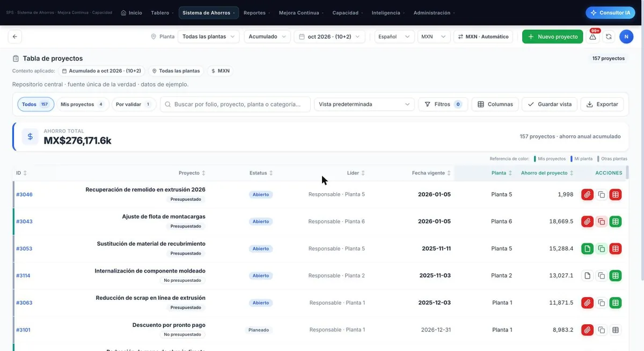Open the red spreadsheet icon for #3046
This screenshot has width=644, height=351.
tap(616, 194)
